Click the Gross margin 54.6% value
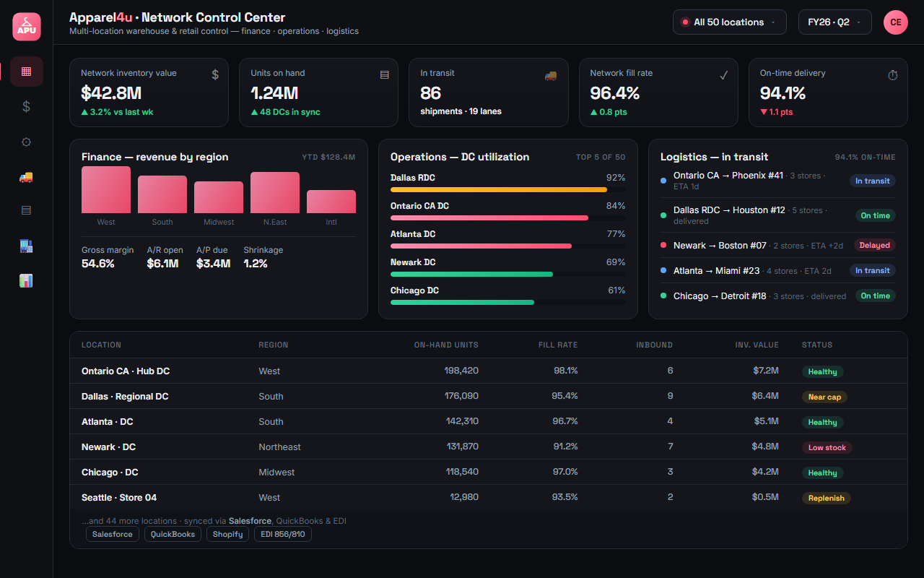This screenshot has width=924, height=578. (x=98, y=264)
